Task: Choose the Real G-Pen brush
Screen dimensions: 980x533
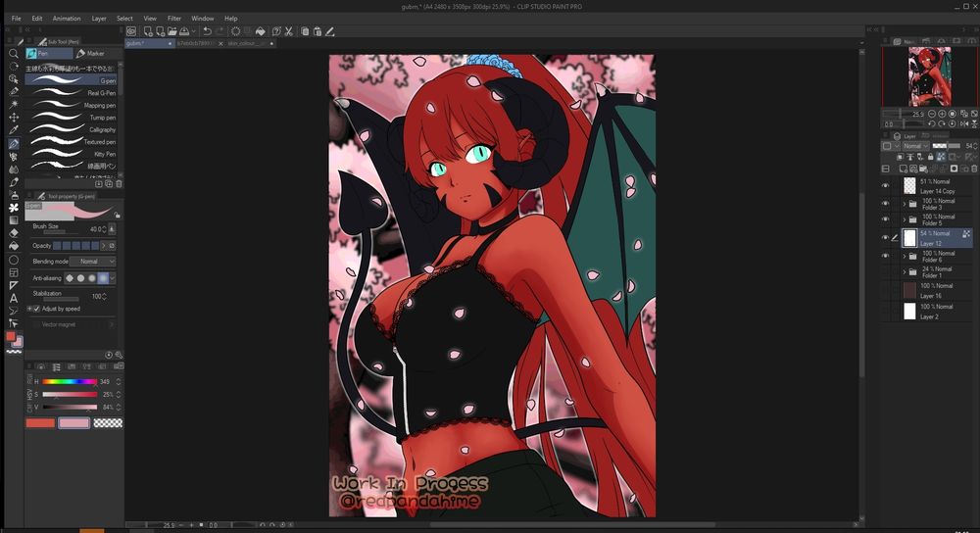Action: click(71, 92)
